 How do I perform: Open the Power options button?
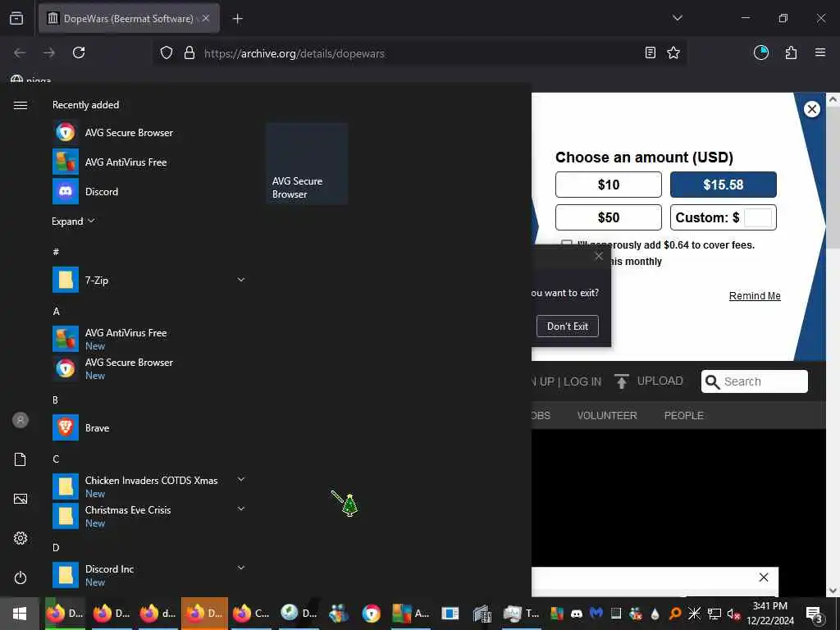click(x=21, y=577)
